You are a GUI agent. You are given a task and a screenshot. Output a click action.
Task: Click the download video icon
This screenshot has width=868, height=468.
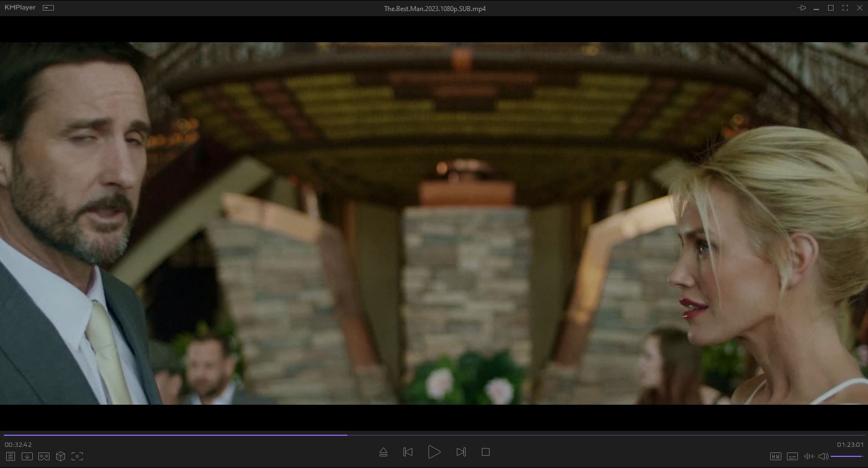point(27,456)
